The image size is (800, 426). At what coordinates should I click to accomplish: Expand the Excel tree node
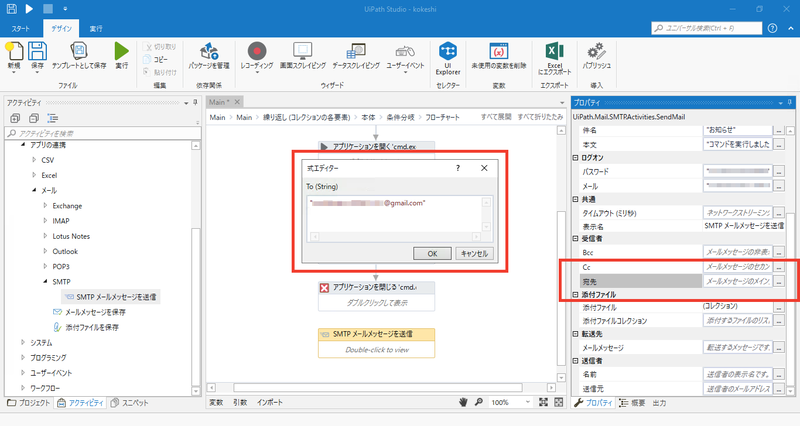pos(34,175)
